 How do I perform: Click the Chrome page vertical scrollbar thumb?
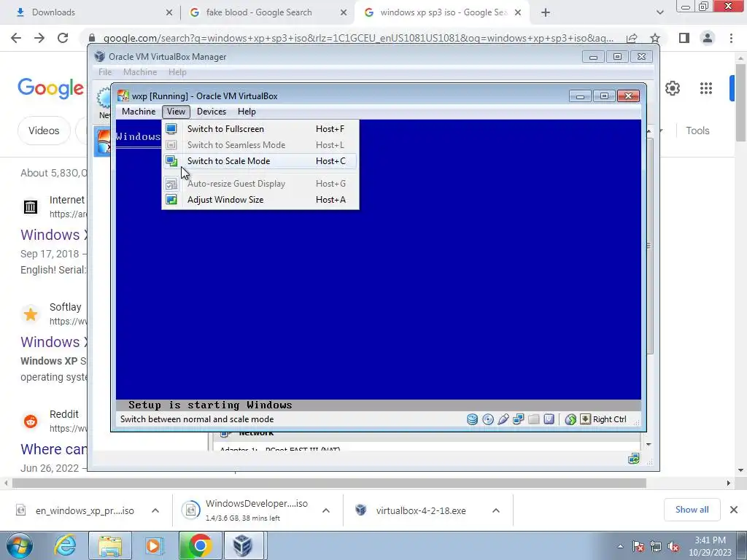point(740,102)
